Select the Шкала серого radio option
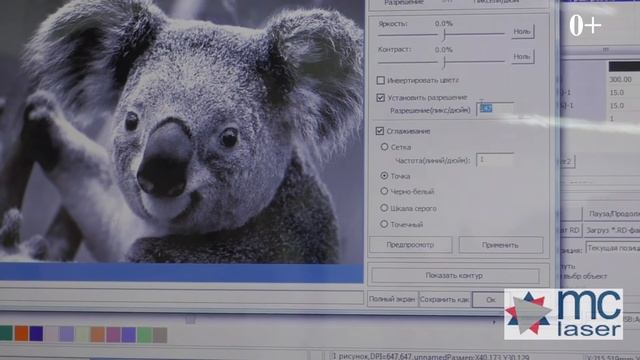The height and width of the screenshot is (360, 640). 384,208
